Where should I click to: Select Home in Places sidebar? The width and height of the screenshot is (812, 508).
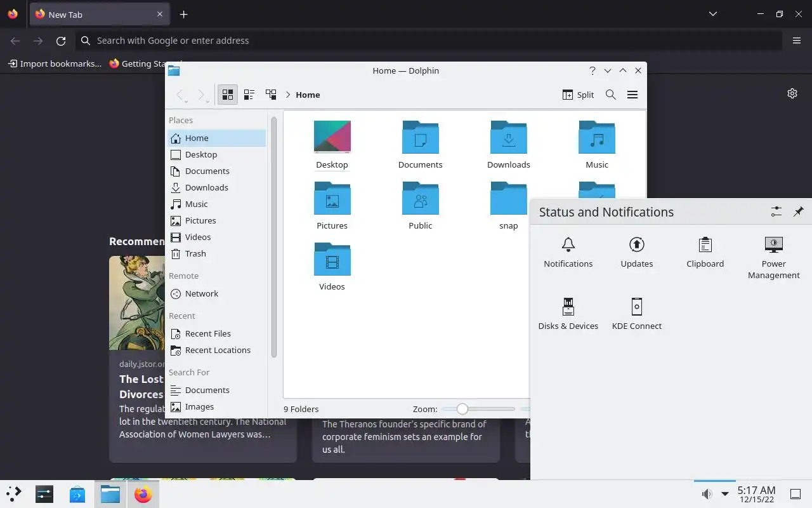pos(216,138)
